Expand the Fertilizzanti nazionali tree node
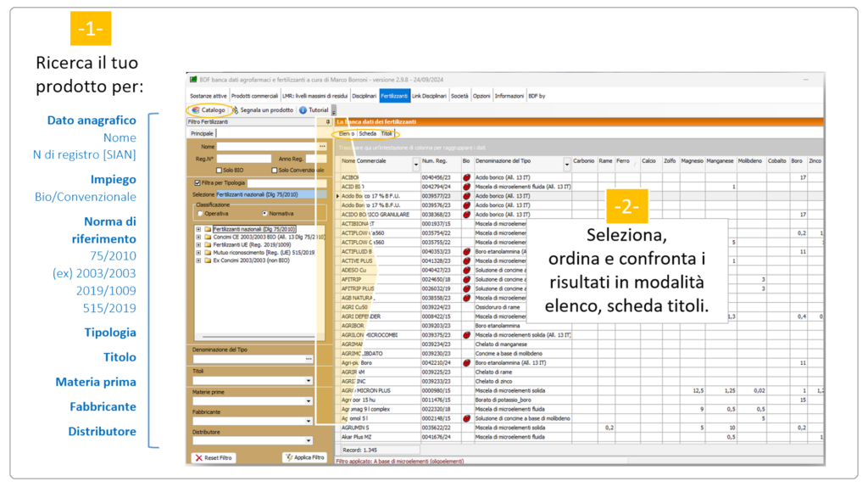Screen dimensions: 868x487 tap(198, 229)
